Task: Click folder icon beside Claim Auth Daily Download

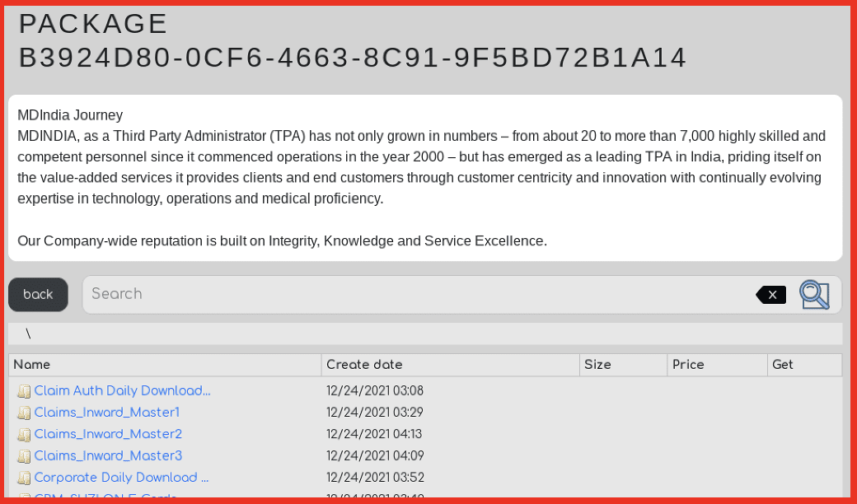Action: pos(24,391)
